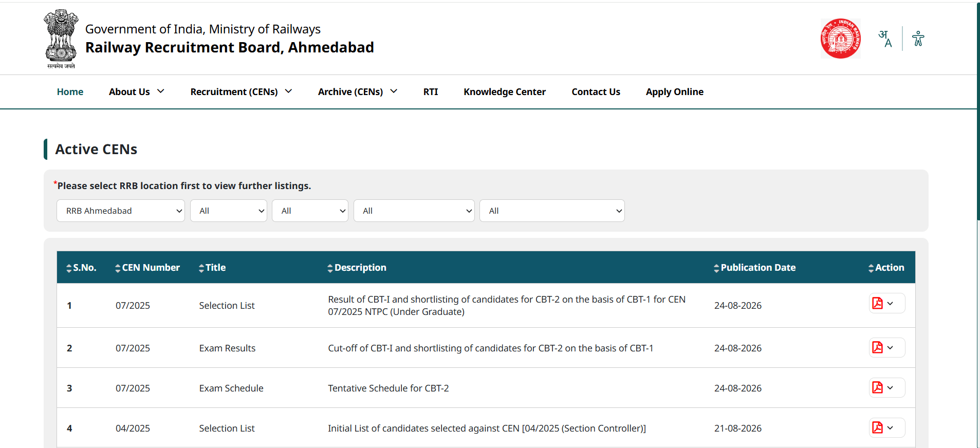Screen dimensions: 980x448
Task: Open the second All filter dropdown
Action: point(310,211)
